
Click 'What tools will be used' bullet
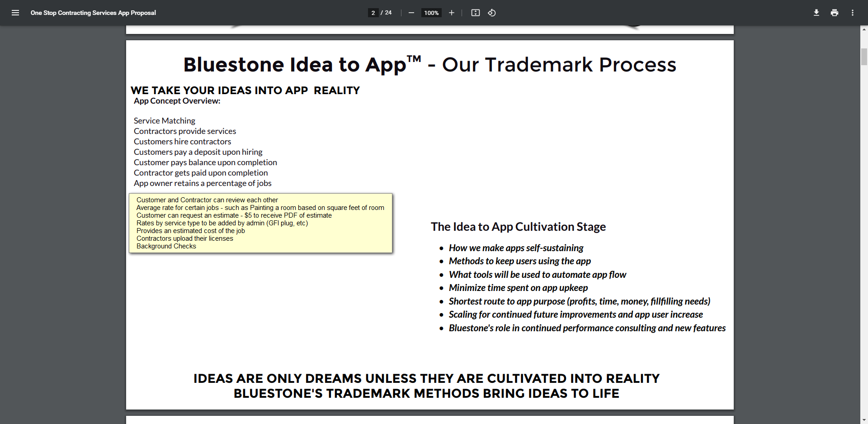538,275
